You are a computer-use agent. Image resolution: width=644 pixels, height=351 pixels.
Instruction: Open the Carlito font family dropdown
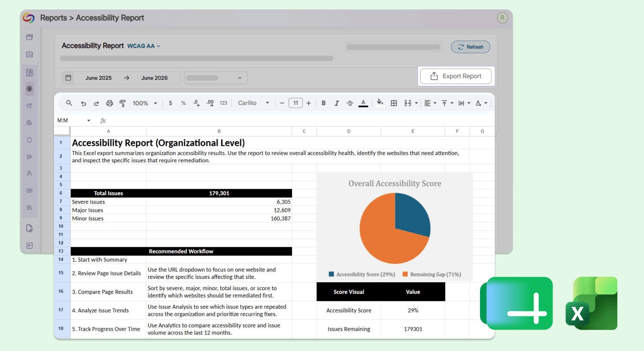point(253,103)
